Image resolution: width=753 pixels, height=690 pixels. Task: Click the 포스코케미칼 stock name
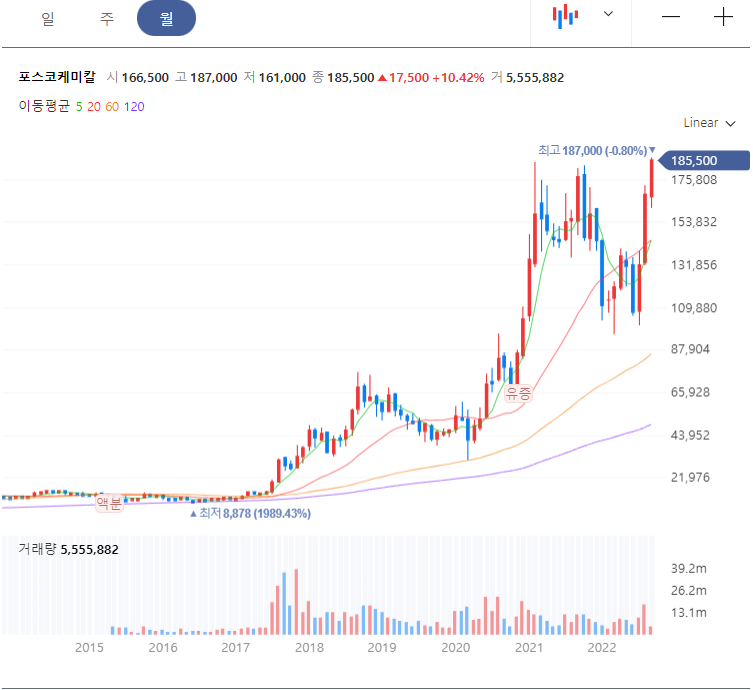tap(57, 77)
